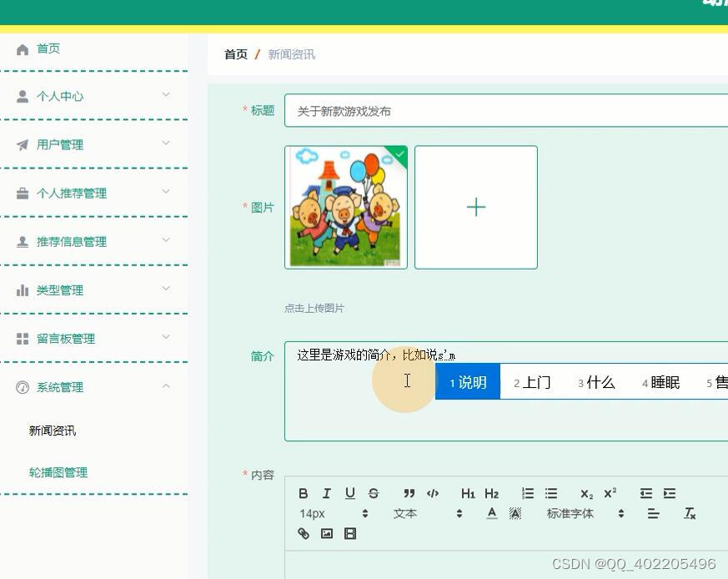
Task: Toggle strikethrough formatting in editor
Action: pos(374,493)
